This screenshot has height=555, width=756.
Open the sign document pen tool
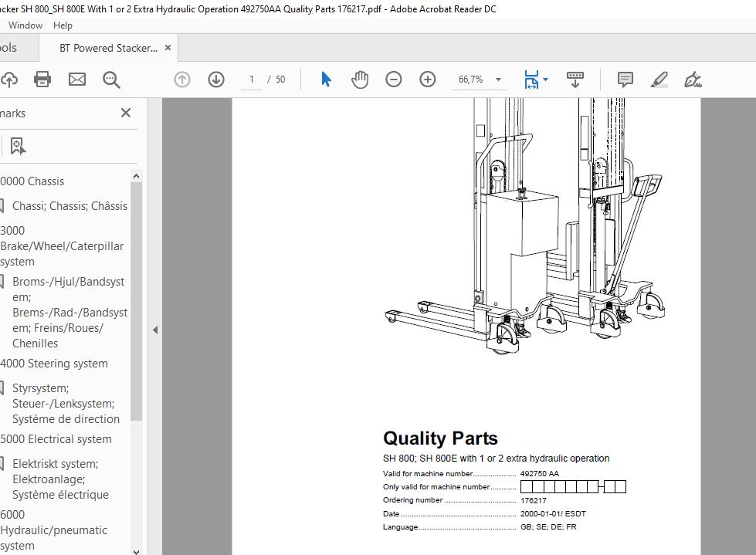click(693, 80)
